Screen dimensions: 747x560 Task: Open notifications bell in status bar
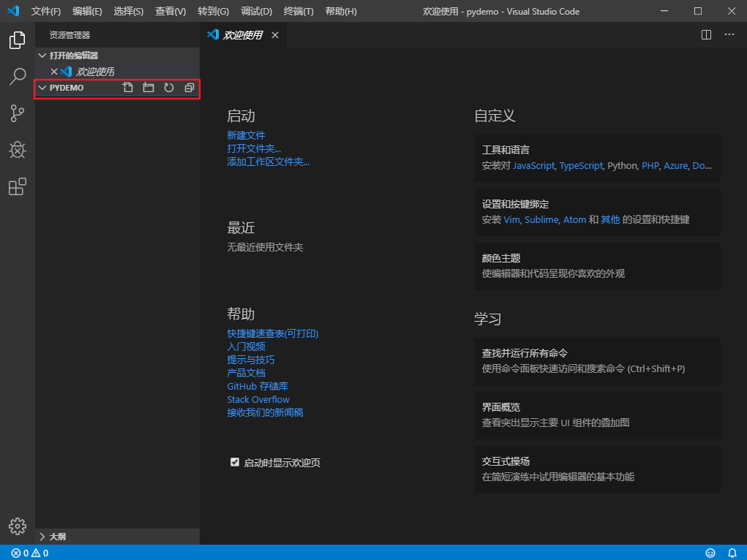[732, 553]
